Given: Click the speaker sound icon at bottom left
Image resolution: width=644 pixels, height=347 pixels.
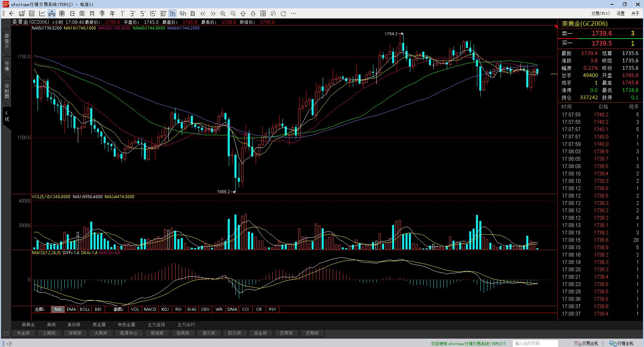Looking at the screenshot, I should (x=9, y=343).
